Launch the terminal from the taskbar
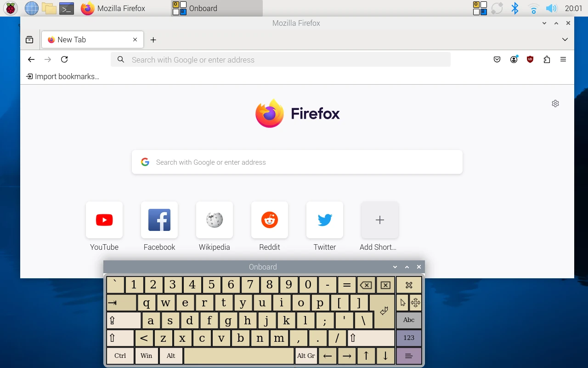 pos(67,8)
